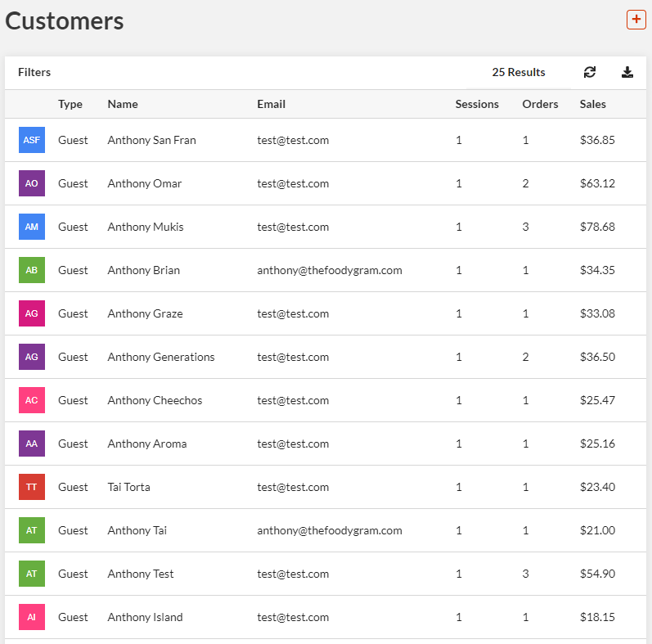Expand the Filters panel

coord(34,72)
